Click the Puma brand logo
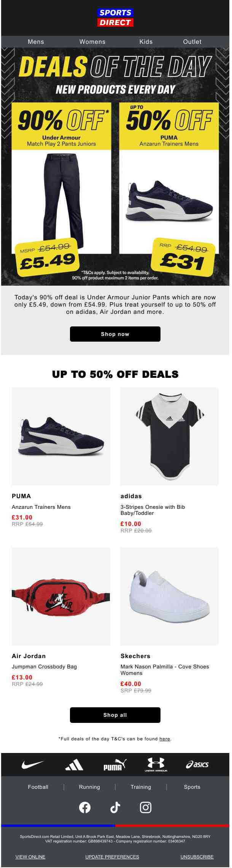Viewport: 232px width, 868px height. [x=115, y=764]
